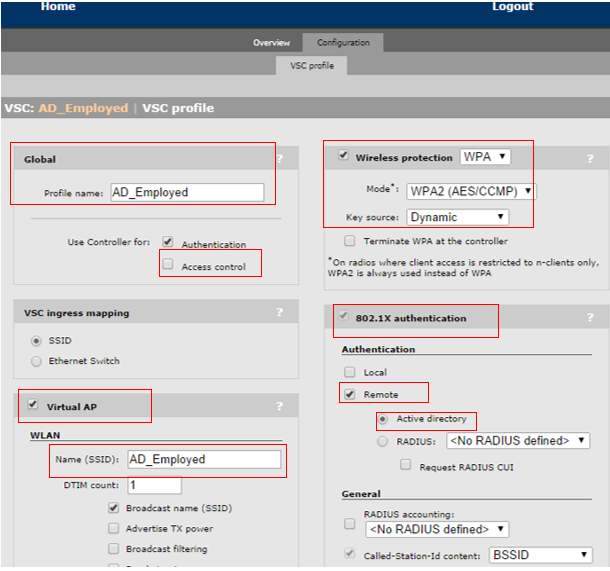This screenshot has width=610, height=571.
Task: Switch to the Overview tab
Action: click(272, 42)
